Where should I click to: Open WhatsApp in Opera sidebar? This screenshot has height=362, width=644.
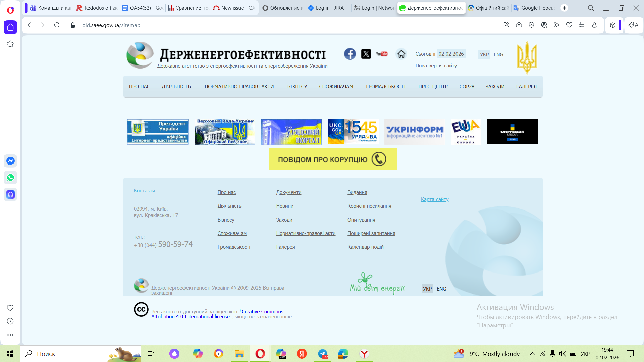point(10,178)
